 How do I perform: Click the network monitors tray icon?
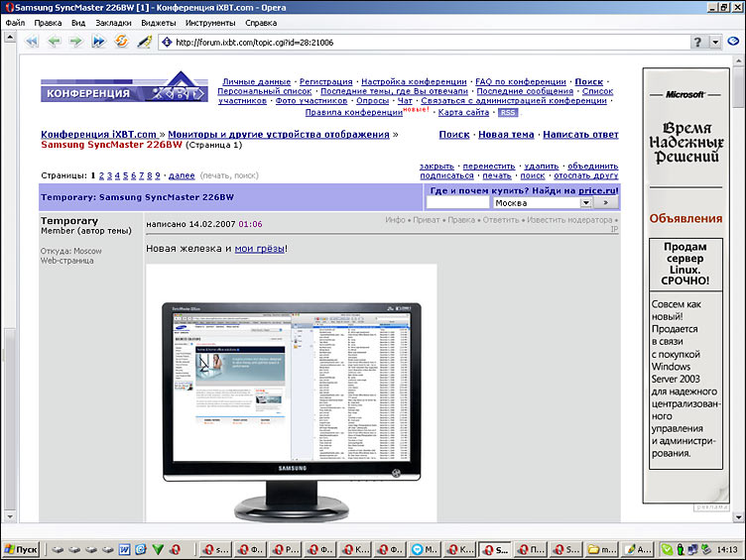click(692, 549)
